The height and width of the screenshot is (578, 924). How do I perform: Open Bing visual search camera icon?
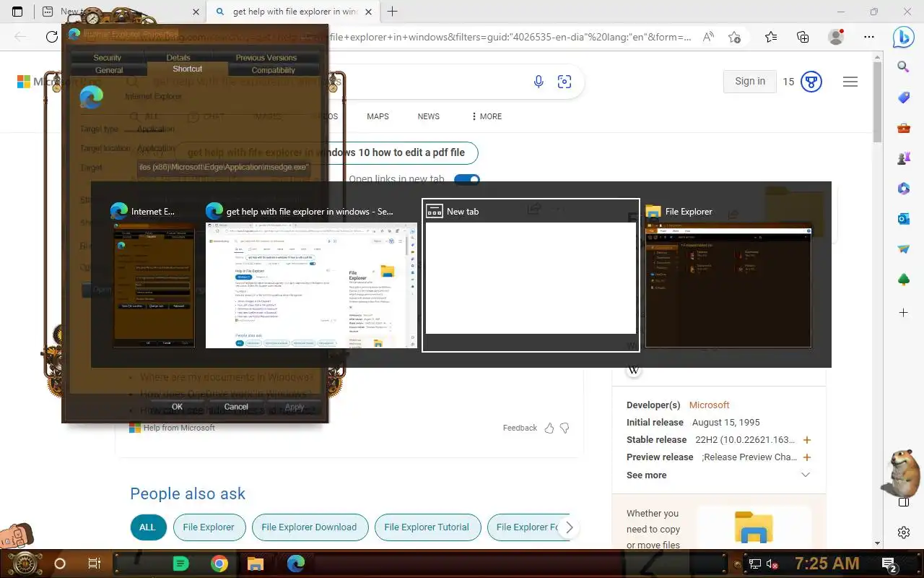(x=565, y=82)
